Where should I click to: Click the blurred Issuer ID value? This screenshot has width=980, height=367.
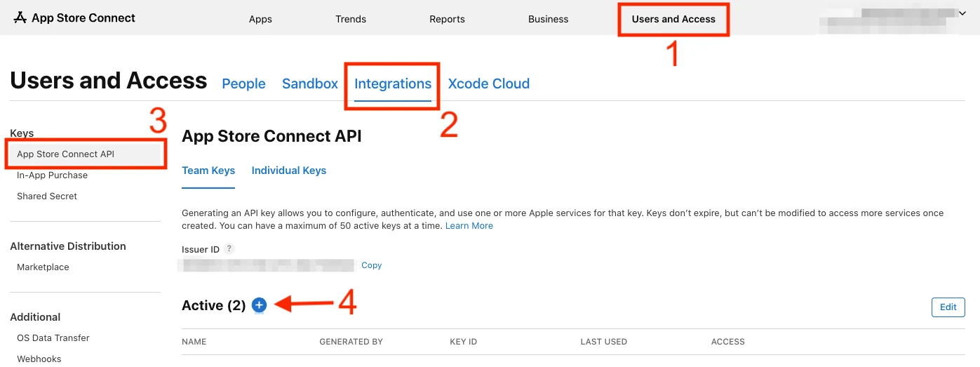pos(267,265)
